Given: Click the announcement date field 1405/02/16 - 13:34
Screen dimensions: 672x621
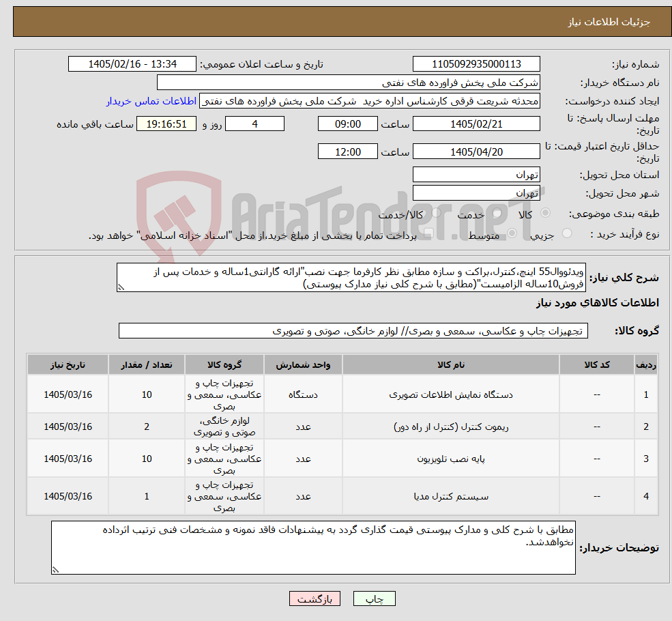Looking at the screenshot, I should coord(132,64).
